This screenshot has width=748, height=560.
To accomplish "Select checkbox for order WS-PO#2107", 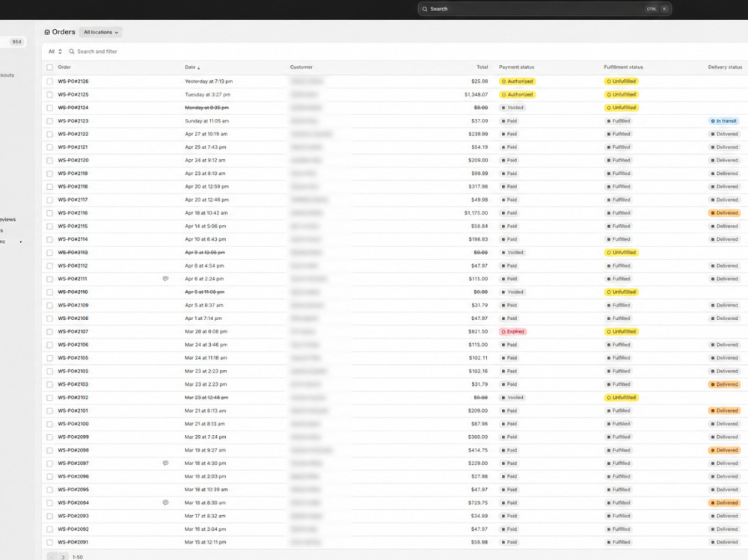I will (49, 331).
